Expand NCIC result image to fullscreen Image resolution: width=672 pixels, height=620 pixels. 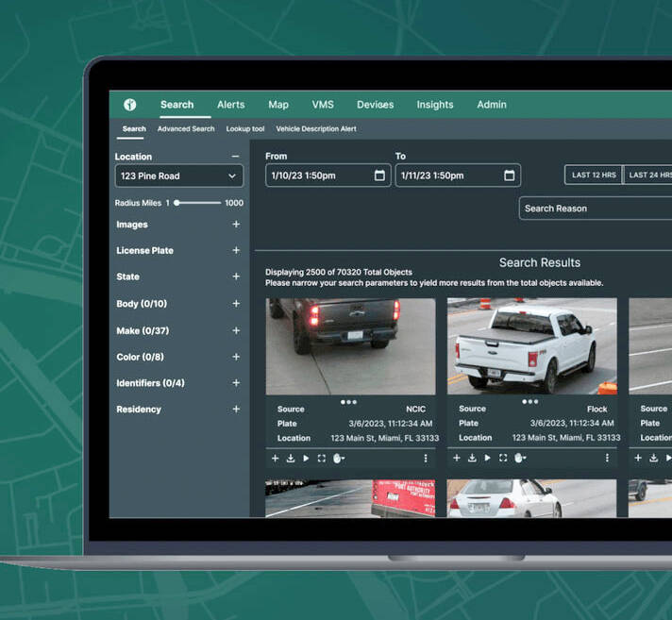[321, 458]
